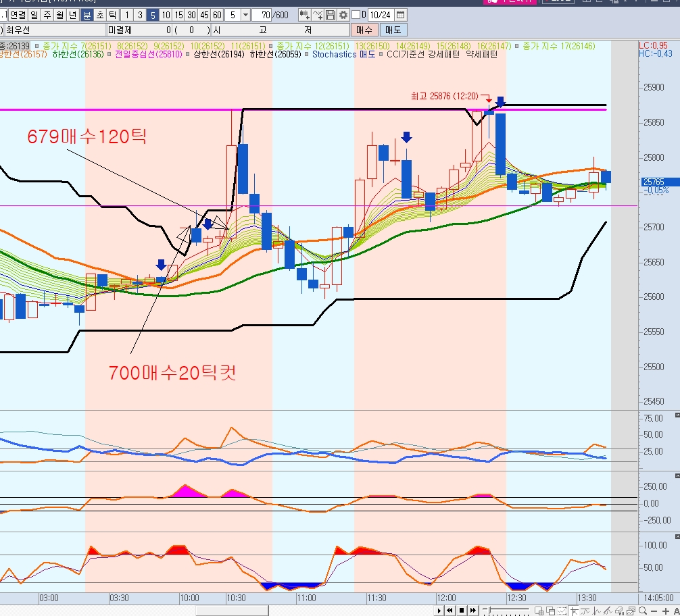Screen dimensions: 680x616
Task: Select the 15 minute interval button
Action: (178, 15)
